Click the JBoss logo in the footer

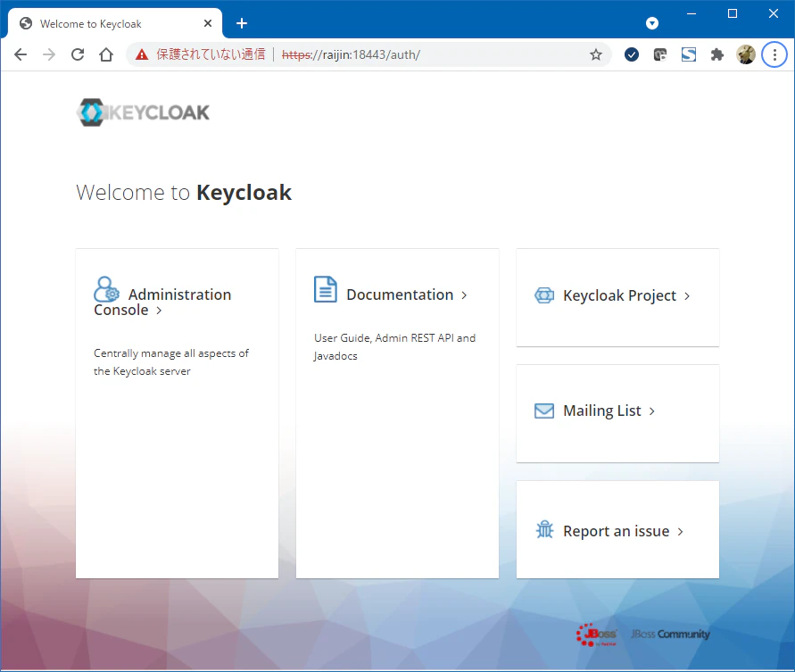click(596, 635)
